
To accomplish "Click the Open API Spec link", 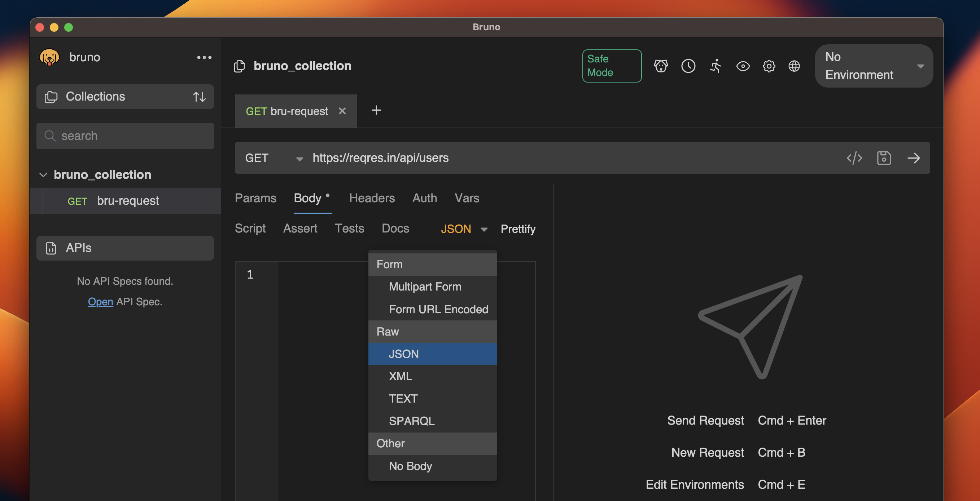I will pos(100,301).
